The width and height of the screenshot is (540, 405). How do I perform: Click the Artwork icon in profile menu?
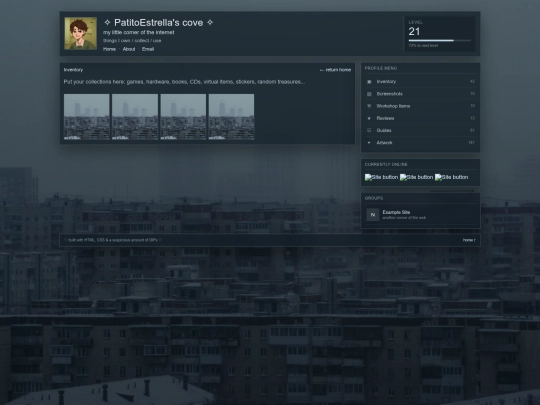[369, 143]
